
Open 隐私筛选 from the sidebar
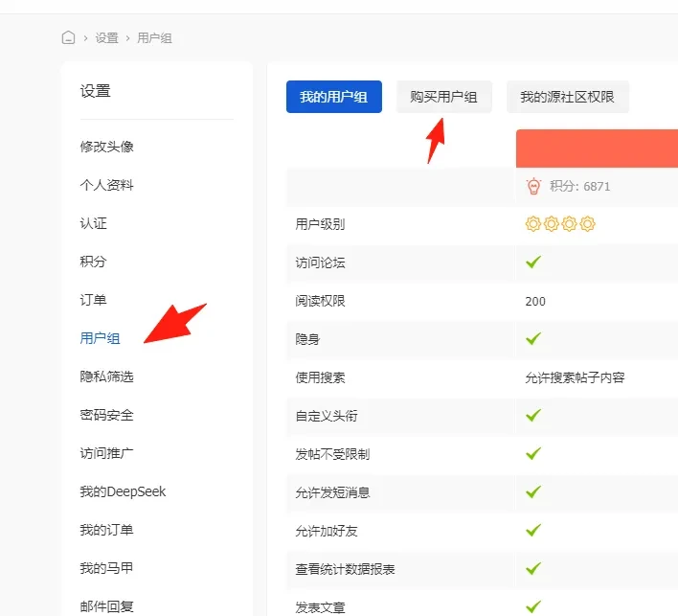[x=106, y=376]
